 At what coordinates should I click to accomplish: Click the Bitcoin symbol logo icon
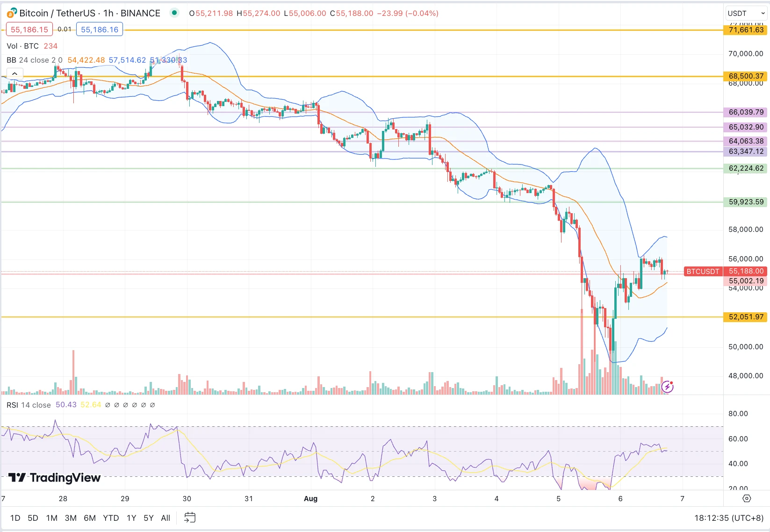tap(12, 13)
